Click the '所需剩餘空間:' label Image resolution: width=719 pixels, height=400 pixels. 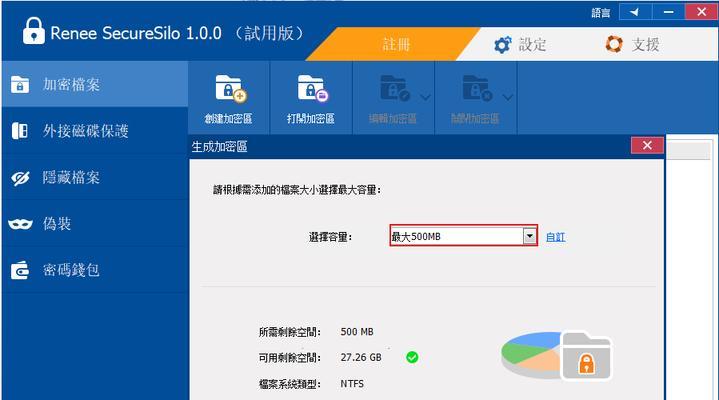[289, 332]
